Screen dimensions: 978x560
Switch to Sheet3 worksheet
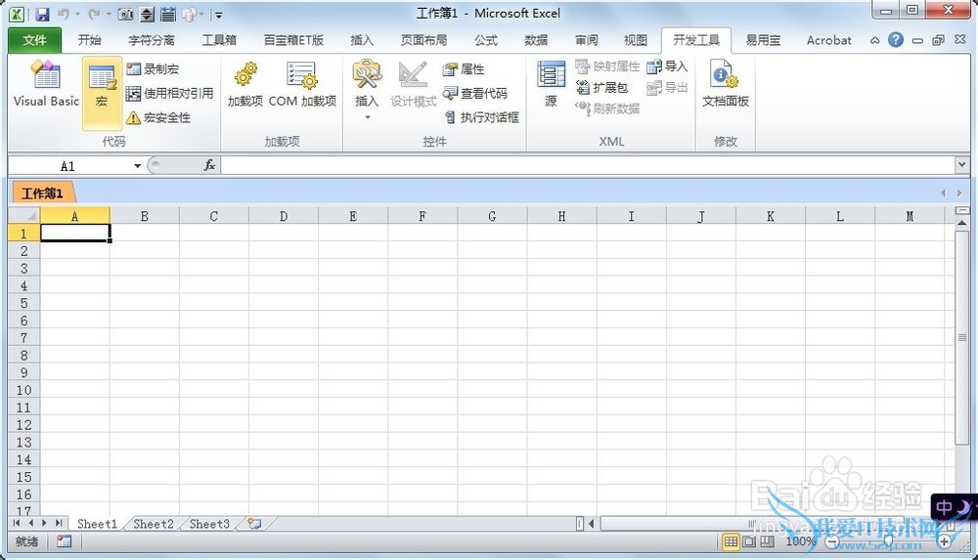[x=209, y=524]
